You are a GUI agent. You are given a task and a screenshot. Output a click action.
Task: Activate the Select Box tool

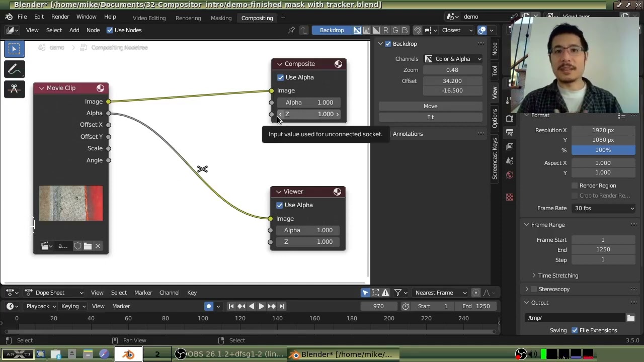click(x=14, y=49)
